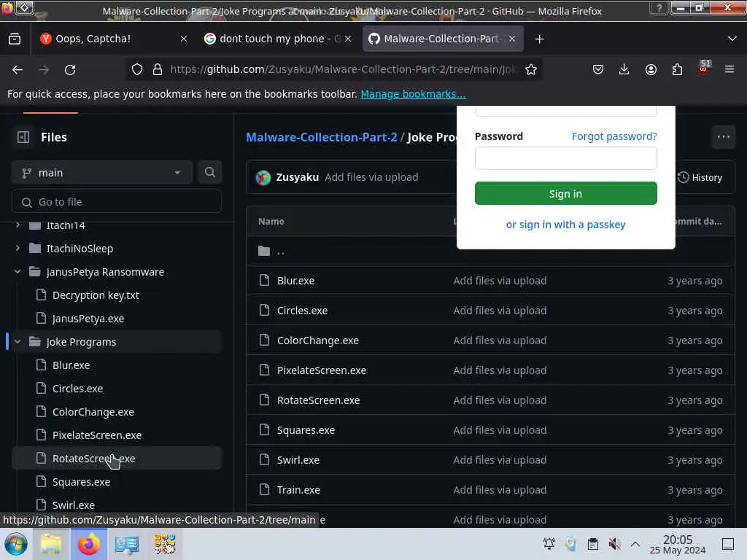747x560 pixels.
Task: Open Firefox account icon
Action: pos(651,69)
